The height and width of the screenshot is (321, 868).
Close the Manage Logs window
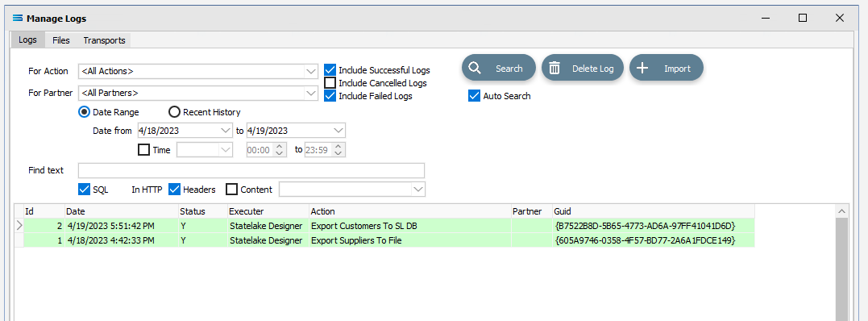point(839,18)
